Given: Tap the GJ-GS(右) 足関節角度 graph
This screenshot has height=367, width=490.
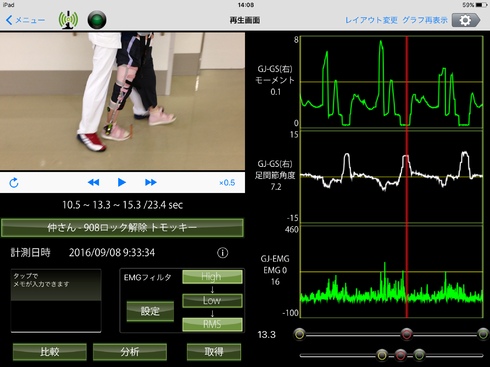Looking at the screenshot, I should (x=391, y=177).
